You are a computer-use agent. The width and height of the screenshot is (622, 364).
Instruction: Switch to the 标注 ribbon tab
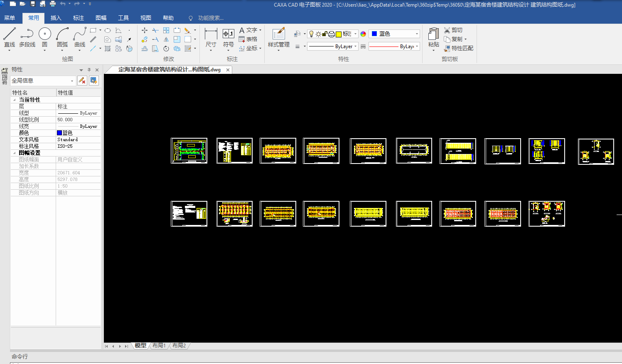coord(79,18)
